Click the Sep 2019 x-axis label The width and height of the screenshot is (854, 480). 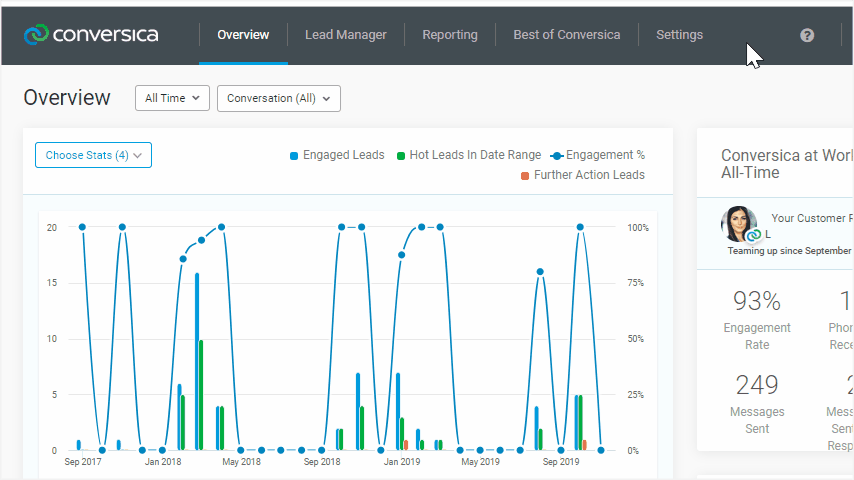(x=560, y=461)
